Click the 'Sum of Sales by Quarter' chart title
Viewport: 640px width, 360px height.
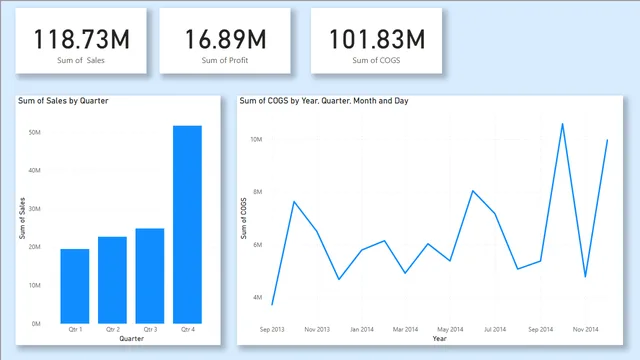pos(63,101)
